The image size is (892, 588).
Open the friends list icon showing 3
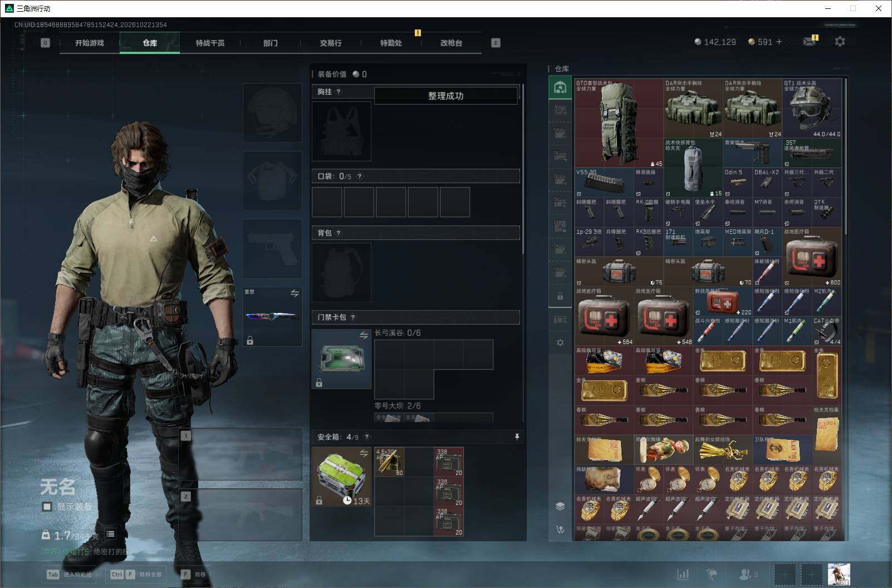(x=748, y=574)
